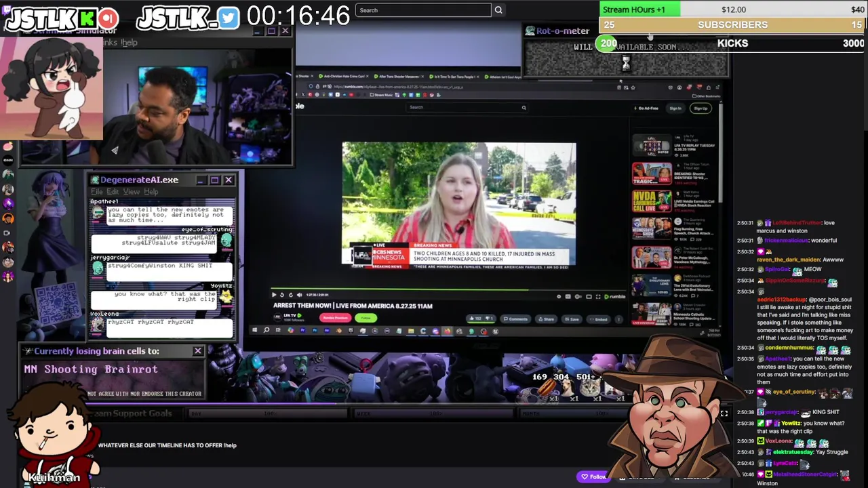Click VoxLeona username in DegenerateAI chat

pos(104,314)
